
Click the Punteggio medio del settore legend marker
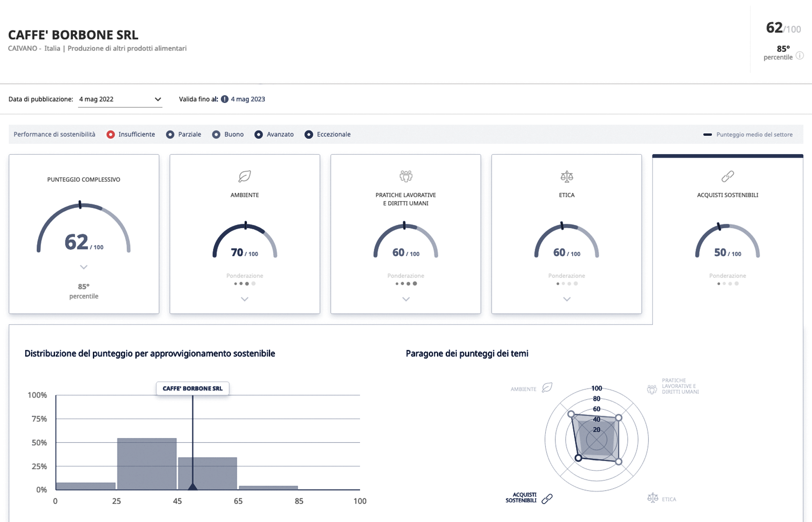pyautogui.click(x=708, y=134)
